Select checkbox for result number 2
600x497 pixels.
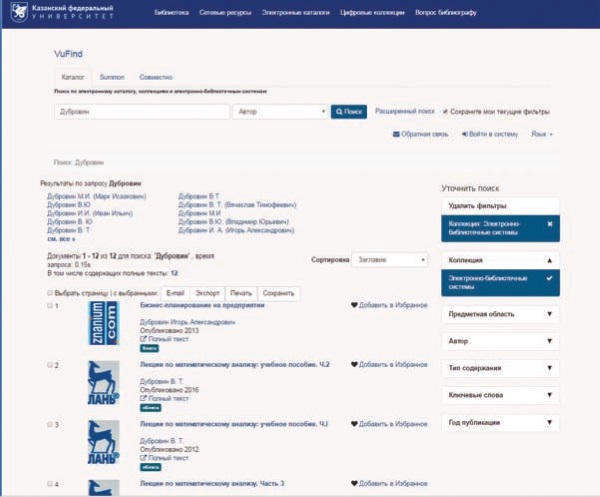50,365
